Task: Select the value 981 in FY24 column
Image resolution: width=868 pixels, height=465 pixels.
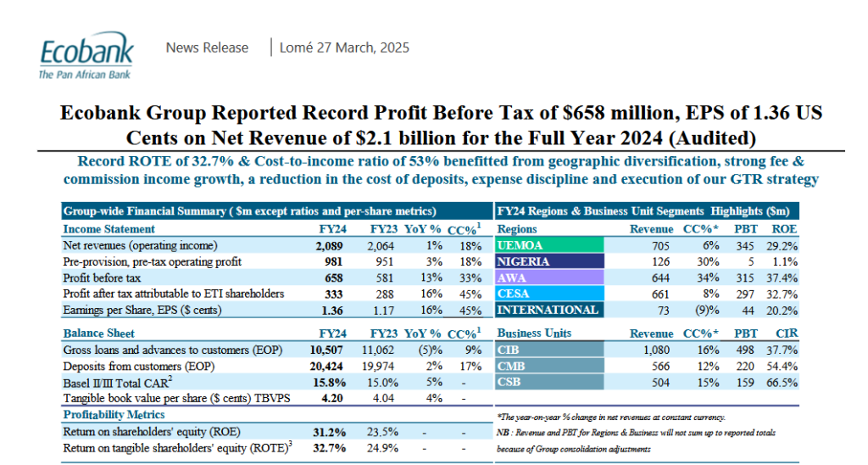Action: pyautogui.click(x=333, y=261)
